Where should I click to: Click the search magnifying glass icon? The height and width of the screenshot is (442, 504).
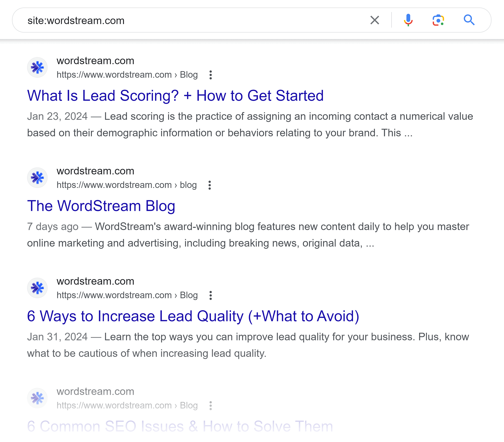(x=469, y=20)
